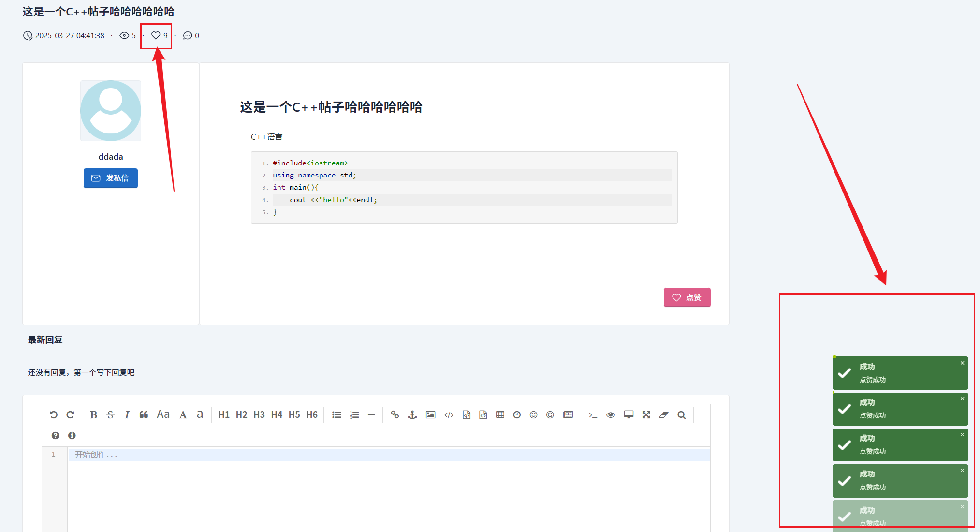Toggle fullscreen editor mode icon
The width and height of the screenshot is (980, 532).
tap(646, 415)
